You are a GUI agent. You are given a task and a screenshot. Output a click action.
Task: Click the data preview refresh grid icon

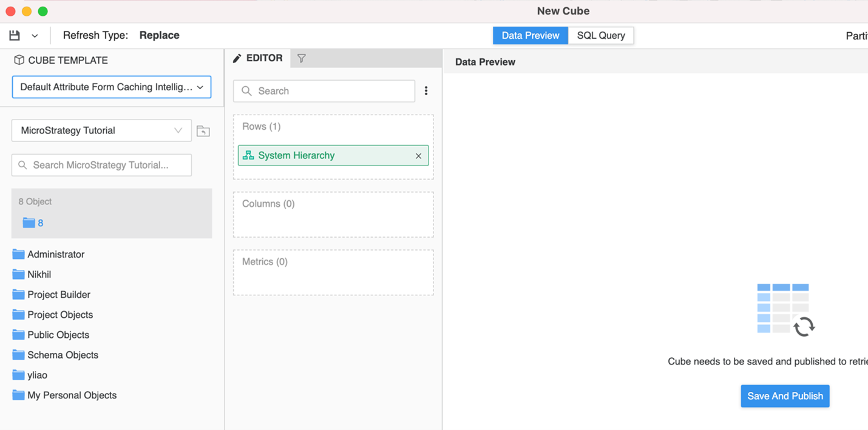(x=785, y=309)
